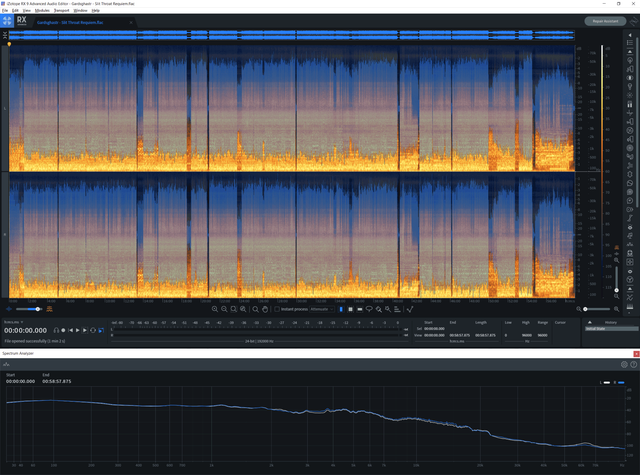Select the Magic wand tool
Screen dimensions: 640x475
click(x=388, y=309)
